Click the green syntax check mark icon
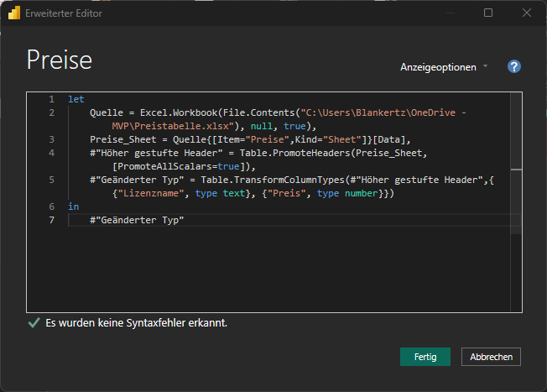 point(34,323)
